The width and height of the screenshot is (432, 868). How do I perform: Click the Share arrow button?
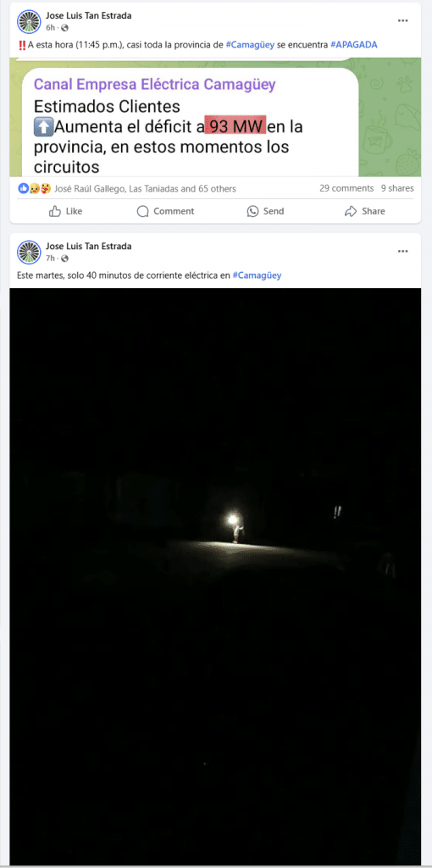[364, 211]
